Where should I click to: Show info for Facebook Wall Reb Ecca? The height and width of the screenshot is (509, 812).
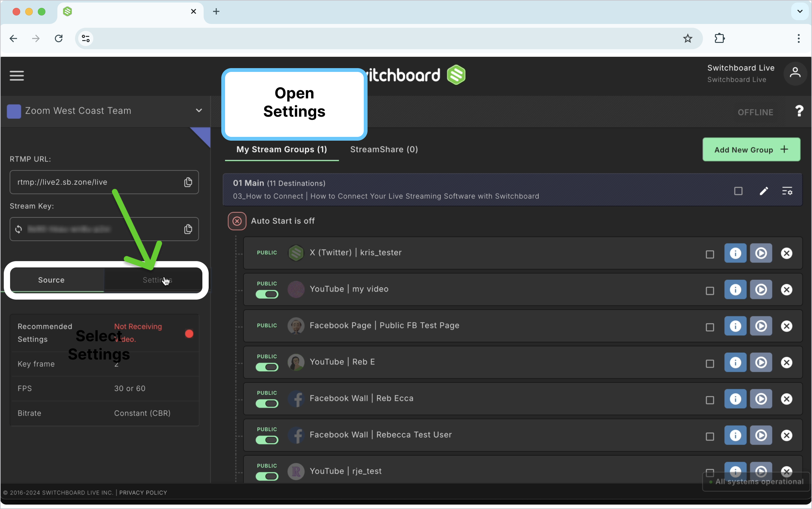[x=735, y=399]
